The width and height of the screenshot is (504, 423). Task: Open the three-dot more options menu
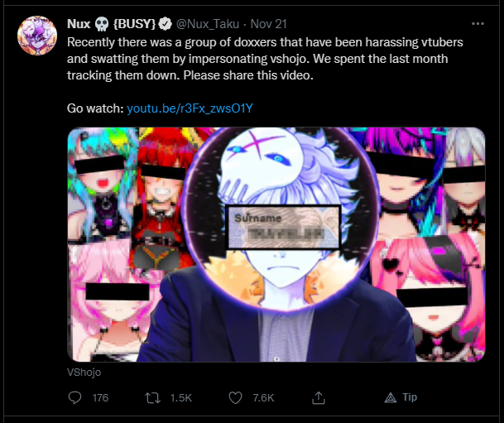coord(478,24)
